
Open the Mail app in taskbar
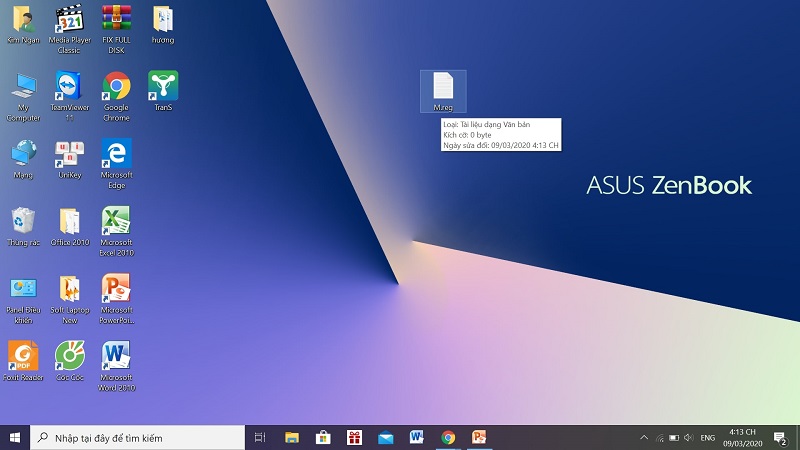(386, 437)
